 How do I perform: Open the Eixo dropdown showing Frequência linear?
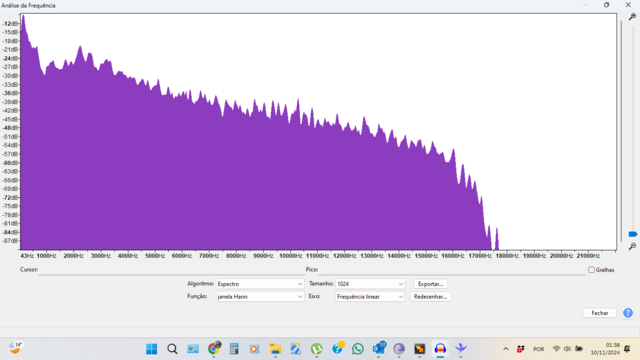pos(370,297)
